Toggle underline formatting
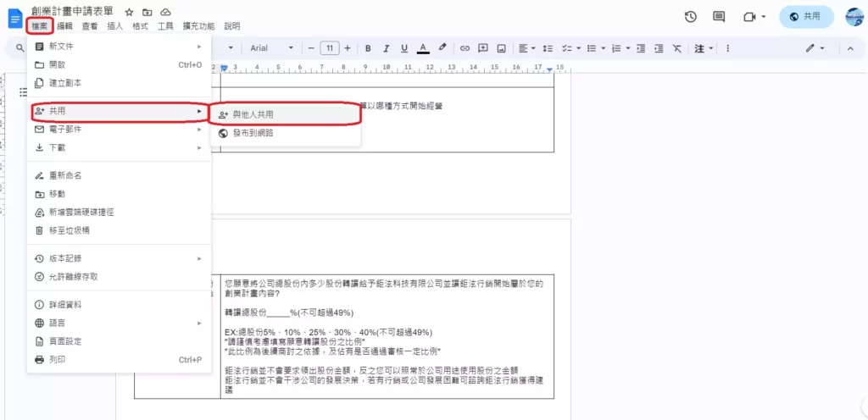This screenshot has width=868, height=420. (x=404, y=48)
